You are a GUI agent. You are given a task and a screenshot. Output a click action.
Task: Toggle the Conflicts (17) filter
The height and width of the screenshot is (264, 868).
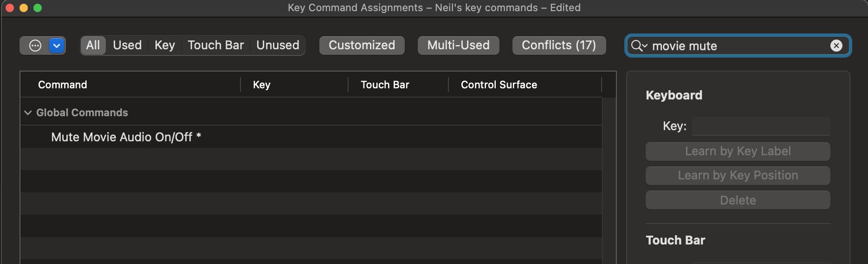pos(559,45)
